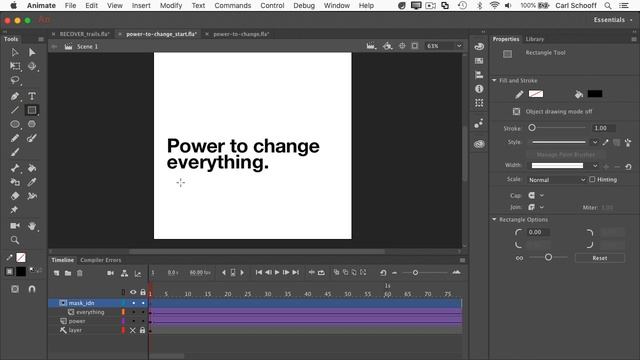Delete the selected layer
The image size is (640, 360).
(80, 273)
